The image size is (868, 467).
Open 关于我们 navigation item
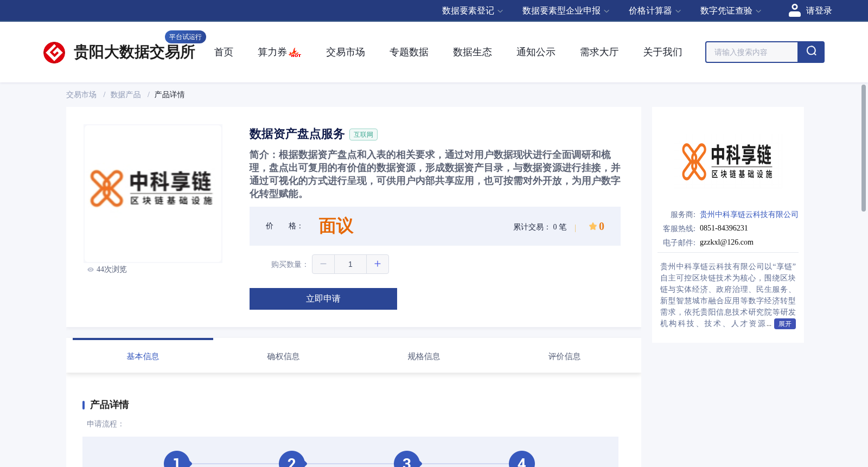663,52
